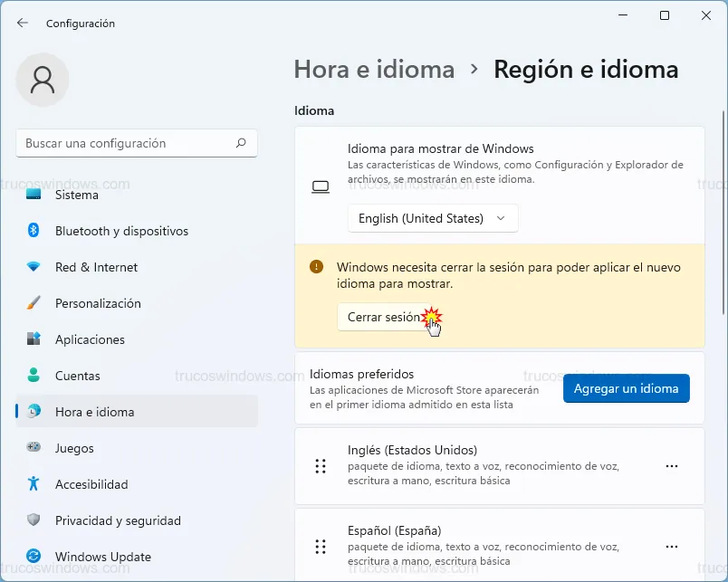Open more options for Español (España)
Screen dimensions: 728x582
pyautogui.click(x=672, y=547)
